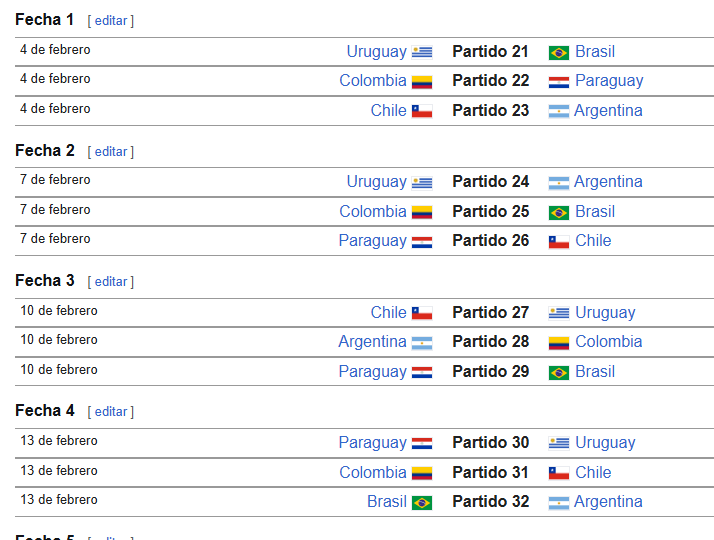Click the Chile flag in Partido 26
Image resolution: width=714 pixels, height=540 pixels.
pyautogui.click(x=559, y=241)
